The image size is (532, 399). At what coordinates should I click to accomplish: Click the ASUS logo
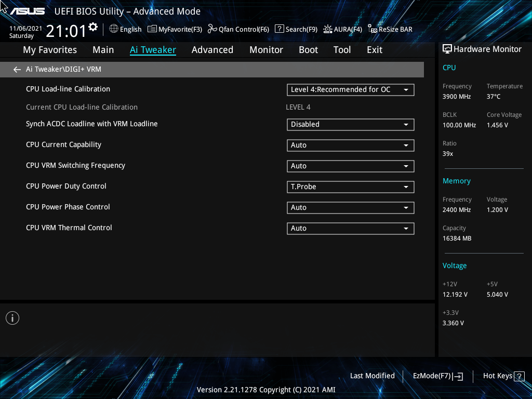27,11
